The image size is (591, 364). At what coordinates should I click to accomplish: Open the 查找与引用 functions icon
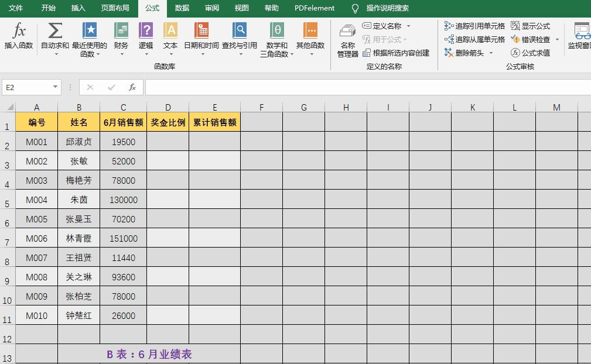240,30
